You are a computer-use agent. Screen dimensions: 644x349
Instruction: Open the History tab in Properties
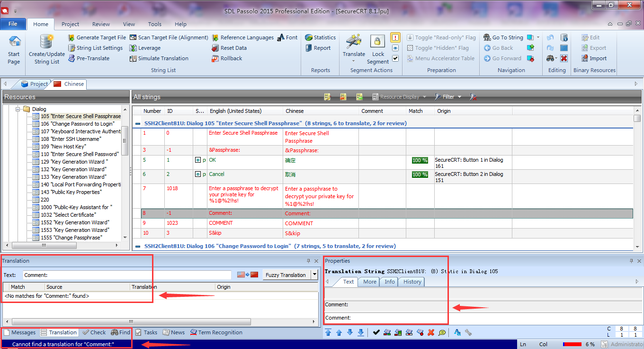coord(412,282)
